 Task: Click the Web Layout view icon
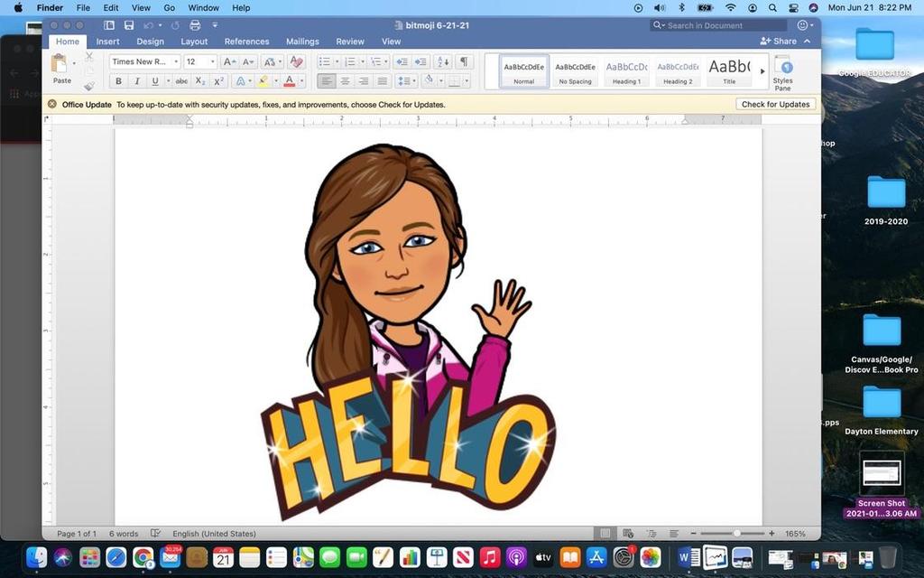pyautogui.click(x=628, y=533)
